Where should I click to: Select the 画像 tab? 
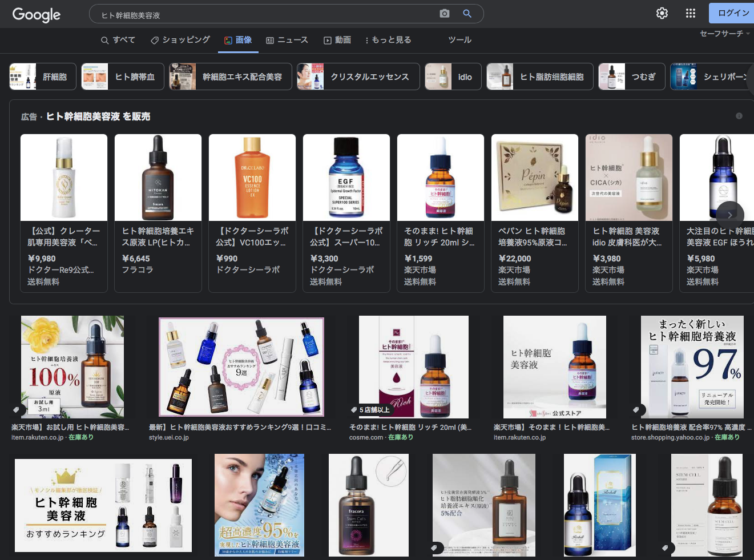point(239,40)
